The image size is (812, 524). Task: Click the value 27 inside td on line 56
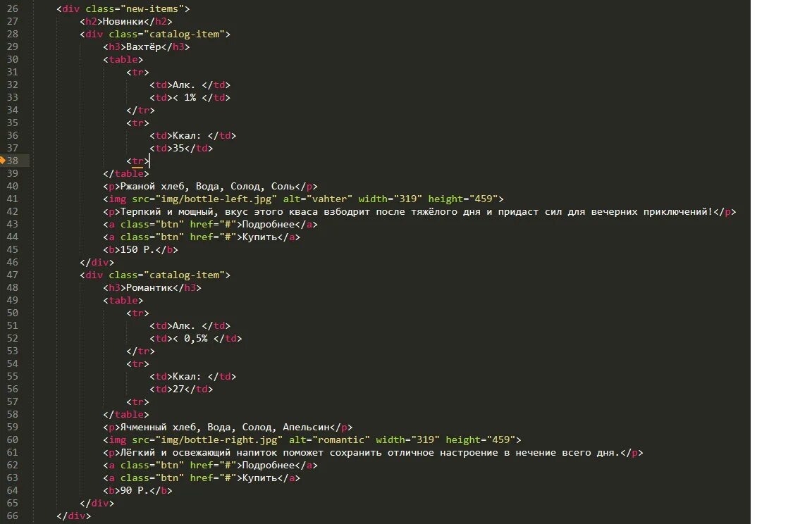(178, 389)
